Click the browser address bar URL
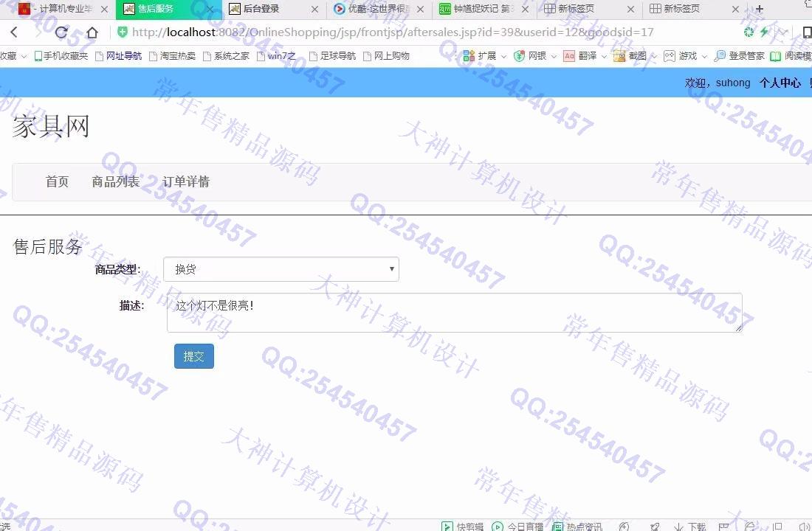Image resolution: width=812 pixels, height=531 pixels. coord(393,32)
